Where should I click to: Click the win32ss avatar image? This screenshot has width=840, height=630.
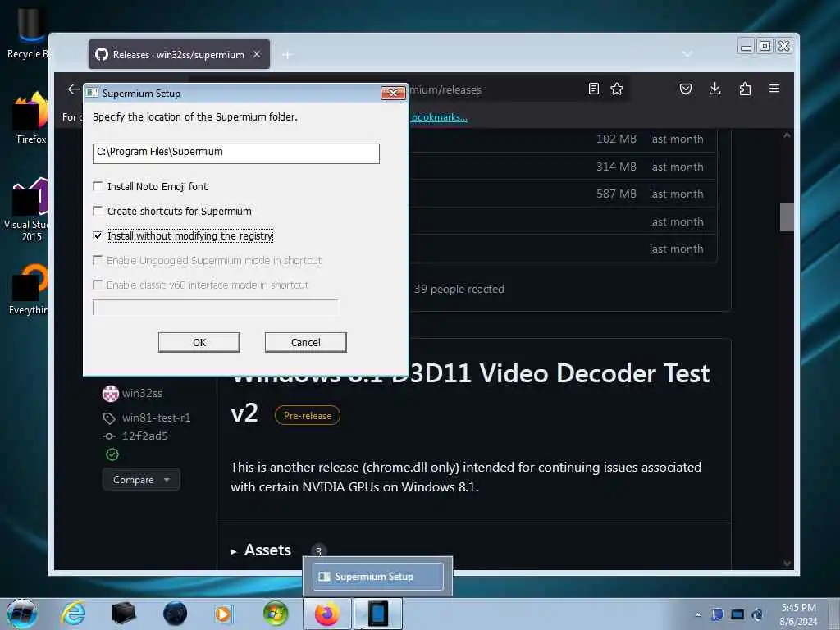pos(111,393)
